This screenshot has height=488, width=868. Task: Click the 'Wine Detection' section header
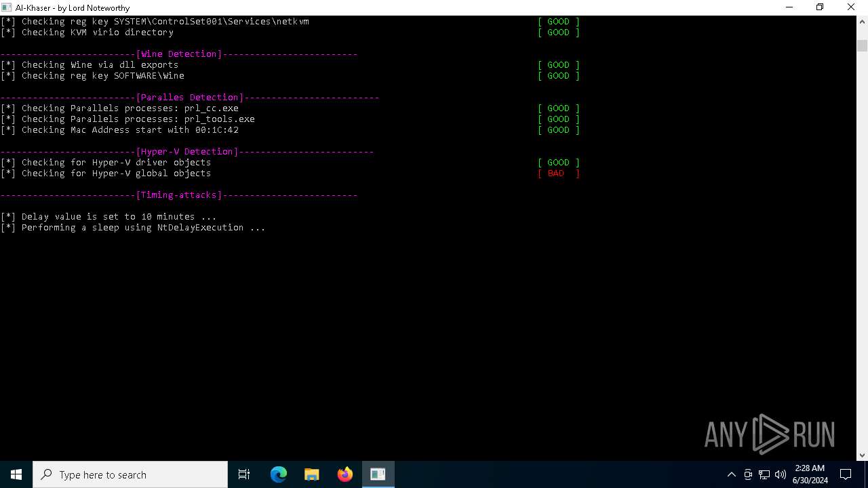179,54
